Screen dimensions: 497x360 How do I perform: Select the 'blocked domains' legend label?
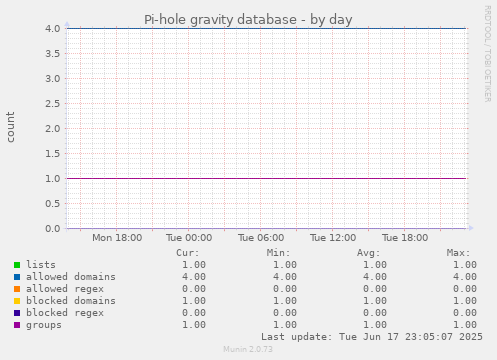click(71, 301)
